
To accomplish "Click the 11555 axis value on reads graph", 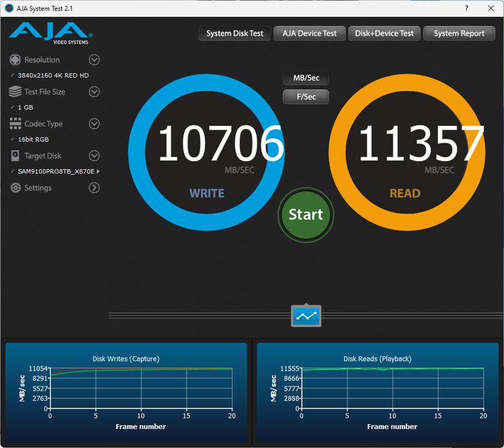I will [x=289, y=368].
